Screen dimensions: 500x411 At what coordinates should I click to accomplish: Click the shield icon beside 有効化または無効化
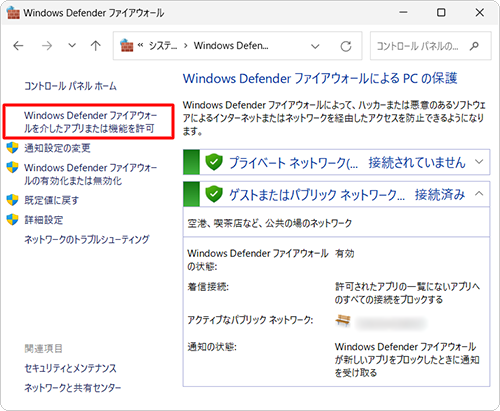pos(13,167)
